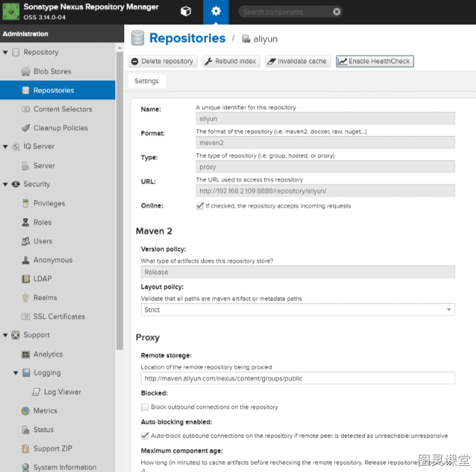This screenshot has width=476, height=472.
Task: Toggle the Online checkbox
Action: pos(199,206)
